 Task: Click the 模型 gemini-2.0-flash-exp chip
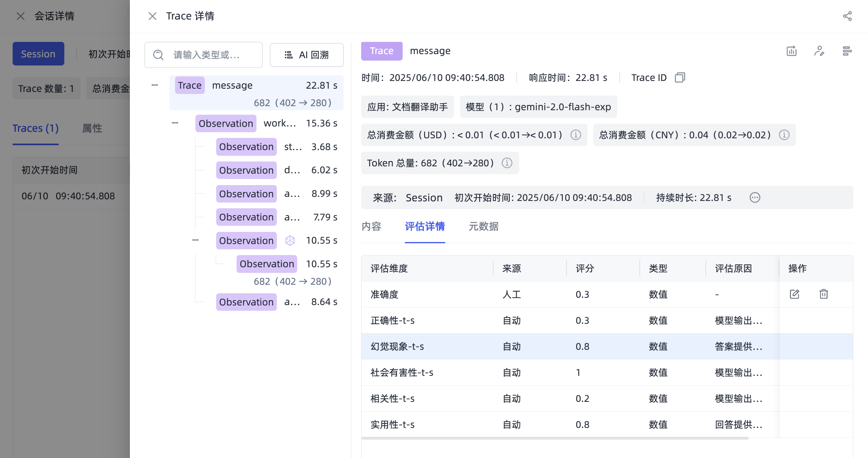[538, 107]
